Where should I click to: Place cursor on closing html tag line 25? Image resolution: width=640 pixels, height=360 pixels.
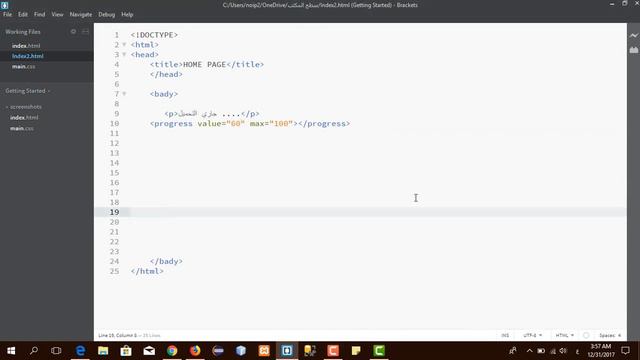pyautogui.click(x=147, y=271)
